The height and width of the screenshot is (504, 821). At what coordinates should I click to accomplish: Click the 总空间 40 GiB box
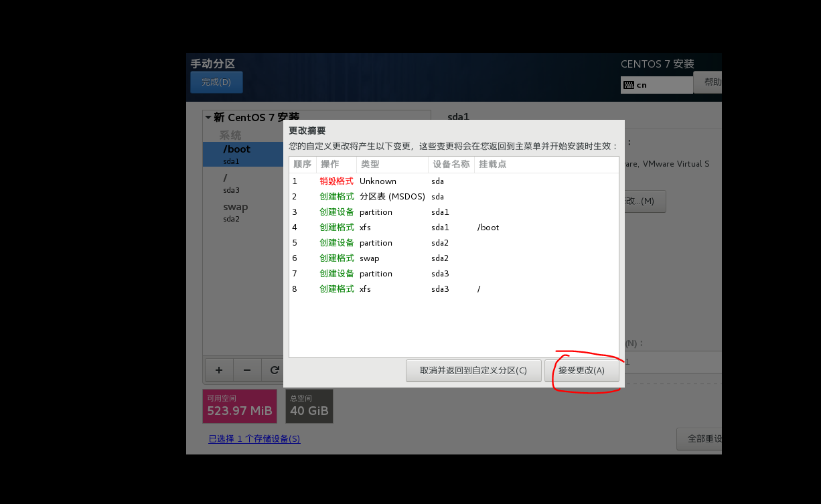pos(309,406)
